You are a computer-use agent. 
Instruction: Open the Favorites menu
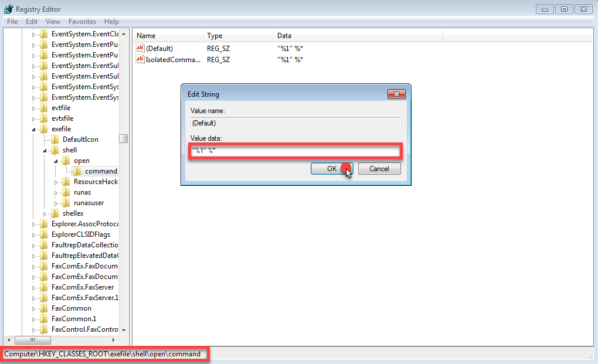(82, 22)
